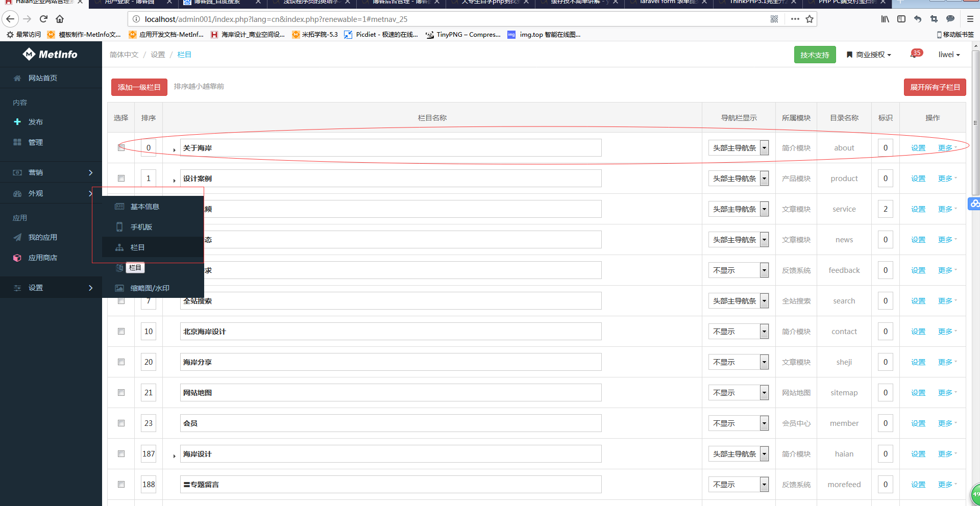
Task: Expand the 外观 sidebar section
Action: click(x=51, y=193)
